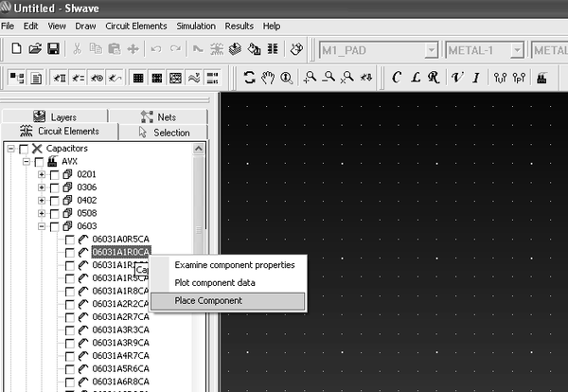Check the 06031A0R5CA capacitor checkbox
Image resolution: width=568 pixels, height=392 pixels.
(x=70, y=240)
